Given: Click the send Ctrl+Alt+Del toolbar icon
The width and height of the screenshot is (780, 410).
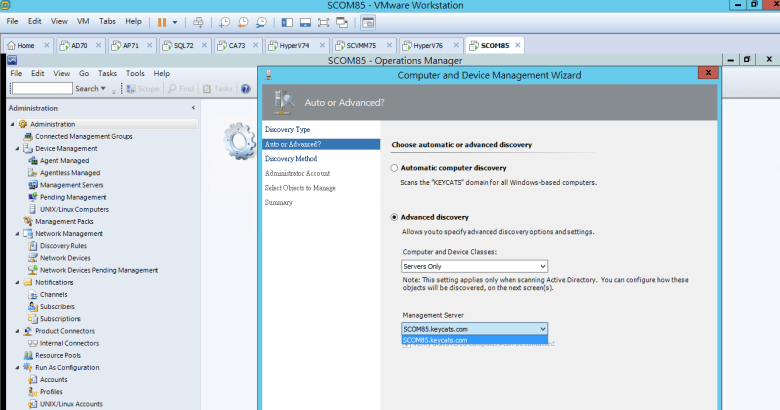Looking at the screenshot, I should pyautogui.click(x=198, y=21).
